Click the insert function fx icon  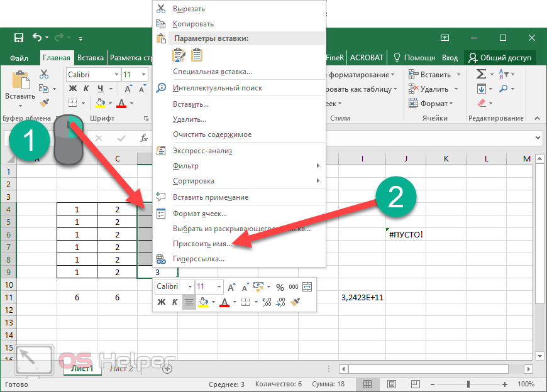click(144, 138)
